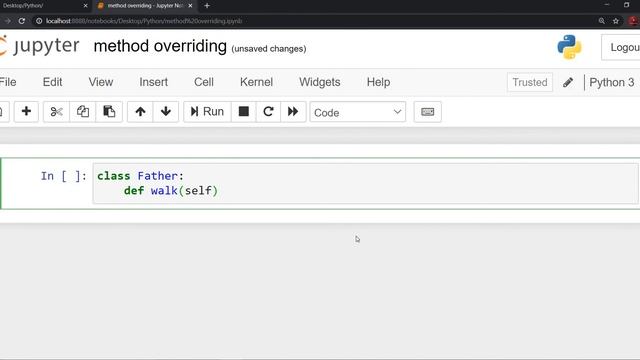Image resolution: width=640 pixels, height=360 pixels.
Task: Close the method overriding browser tab
Action: pyautogui.click(x=190, y=6)
